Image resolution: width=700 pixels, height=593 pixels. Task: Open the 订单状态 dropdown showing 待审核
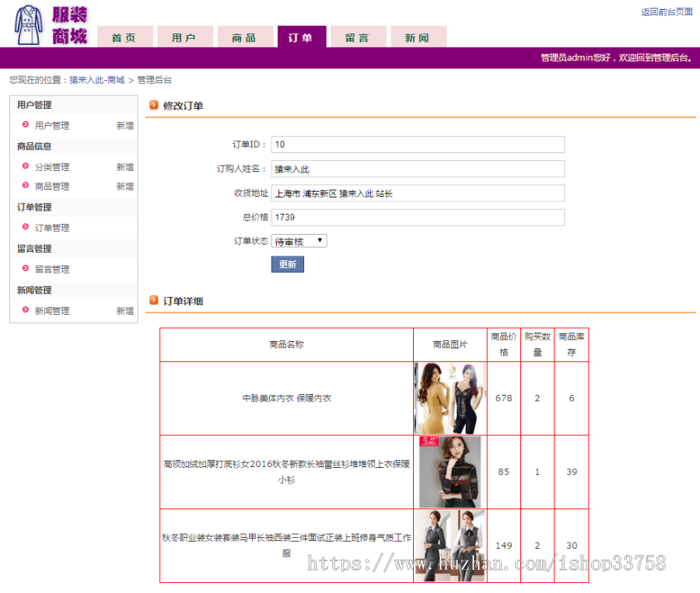click(299, 241)
